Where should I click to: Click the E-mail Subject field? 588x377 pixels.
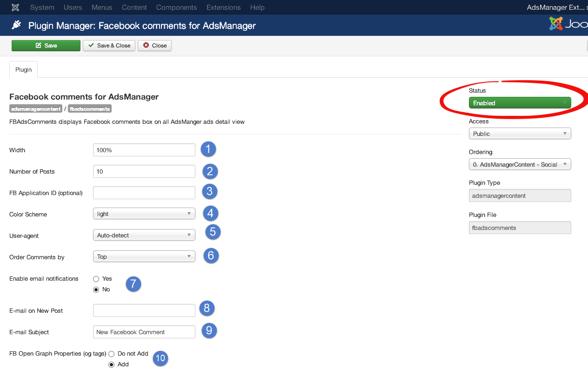(144, 332)
